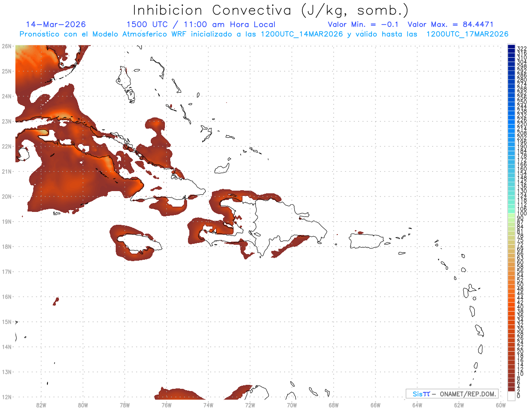Click the 60W longitude label

tap(501, 404)
